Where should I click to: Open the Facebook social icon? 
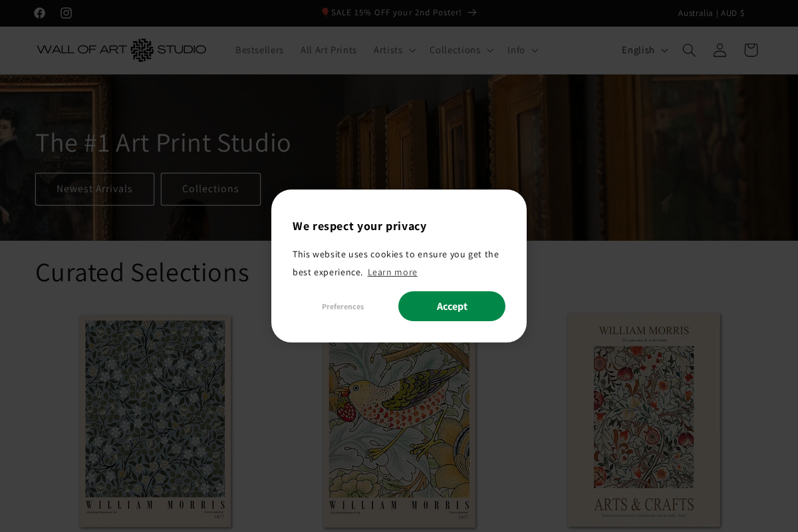40,13
